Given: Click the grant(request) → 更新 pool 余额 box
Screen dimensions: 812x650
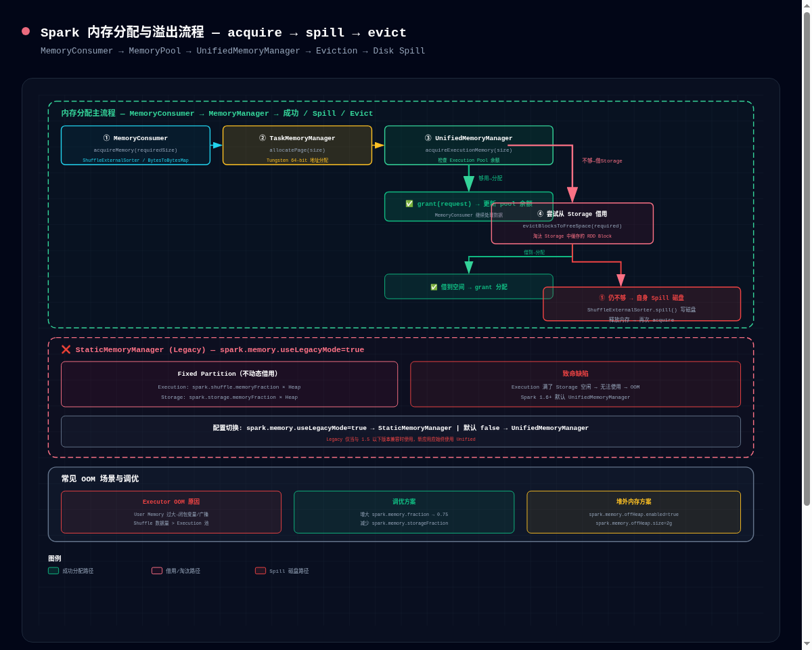Looking at the screenshot, I should [469, 207].
